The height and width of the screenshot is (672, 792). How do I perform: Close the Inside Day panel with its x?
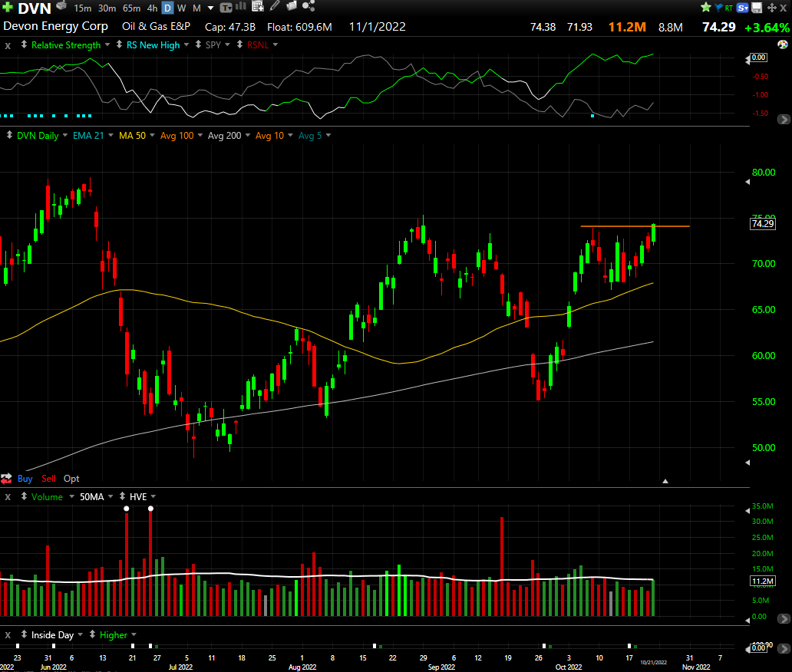[x=8, y=635]
